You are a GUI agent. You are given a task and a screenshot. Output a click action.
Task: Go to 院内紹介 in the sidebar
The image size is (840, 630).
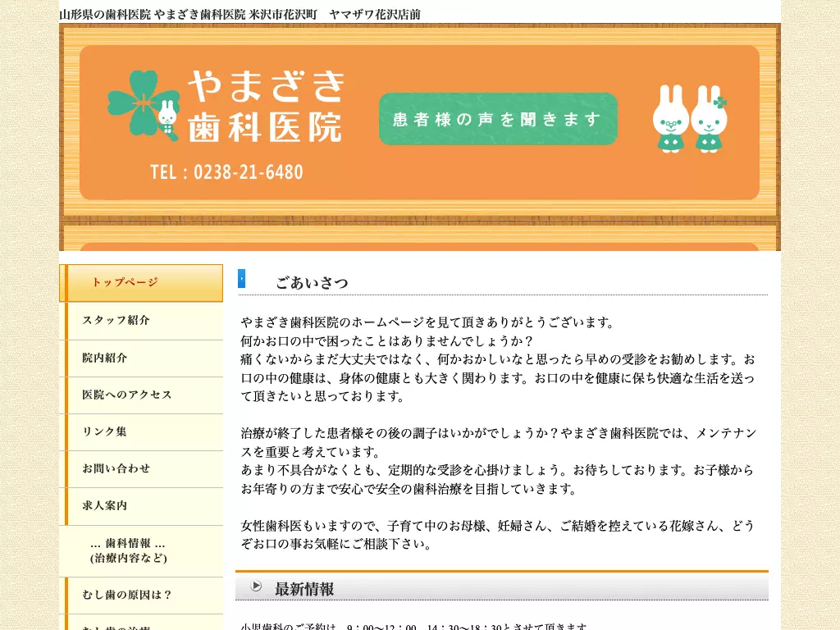coord(141,358)
